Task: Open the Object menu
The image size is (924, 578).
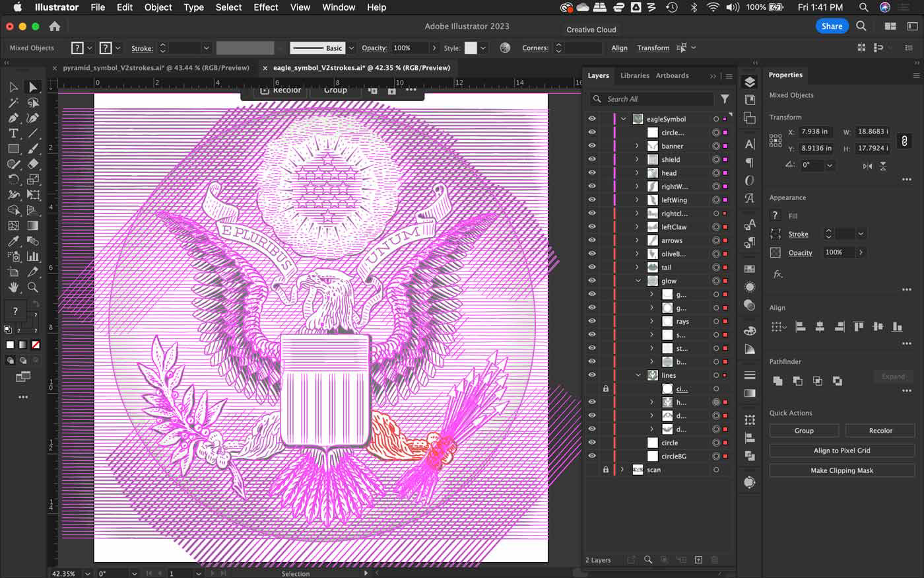Action: [x=158, y=7]
